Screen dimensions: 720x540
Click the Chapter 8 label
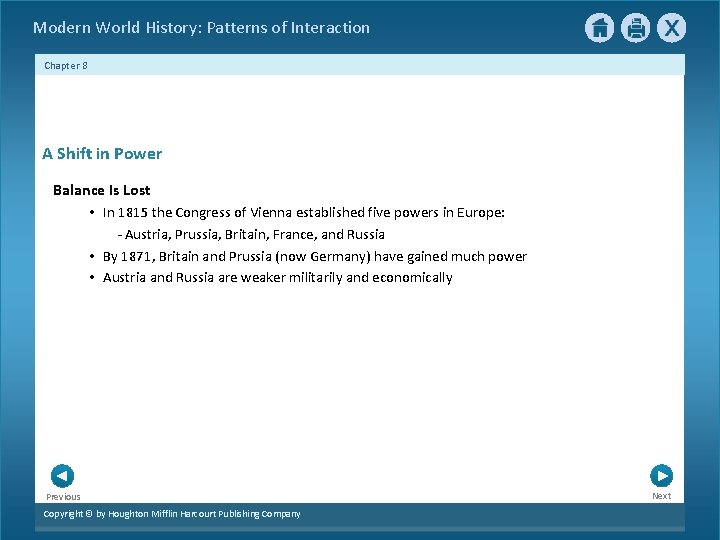point(66,66)
